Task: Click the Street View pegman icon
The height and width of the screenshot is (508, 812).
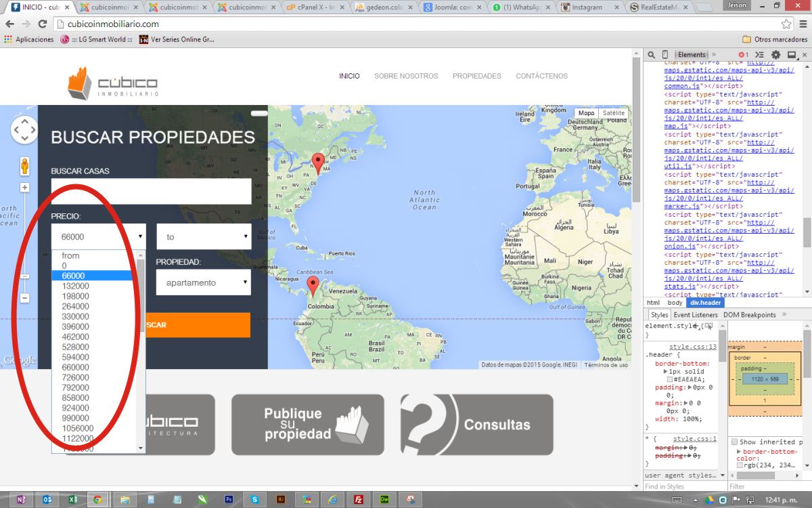Action: pos(25,167)
